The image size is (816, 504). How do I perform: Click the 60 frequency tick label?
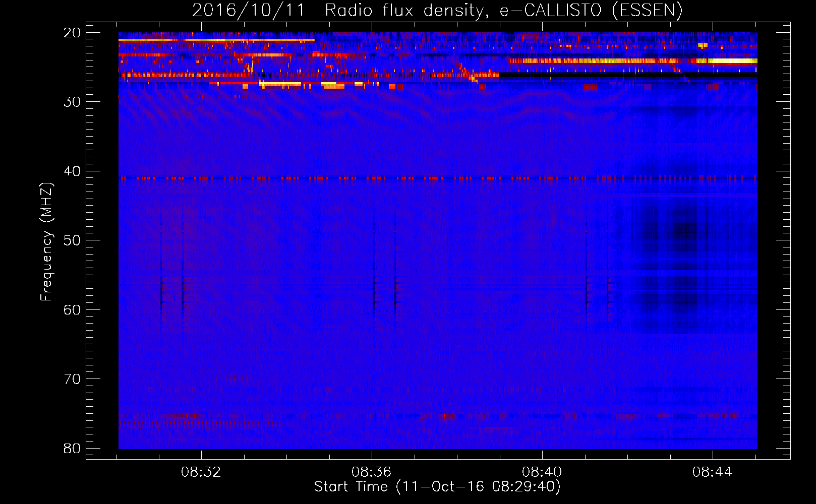point(72,309)
